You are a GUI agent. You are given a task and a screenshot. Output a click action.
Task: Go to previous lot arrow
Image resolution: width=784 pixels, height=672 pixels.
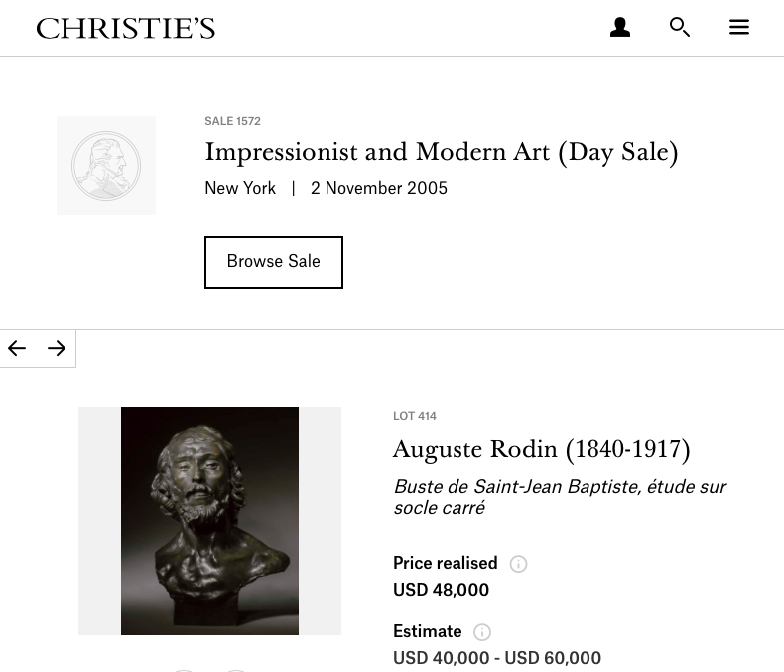(x=17, y=348)
